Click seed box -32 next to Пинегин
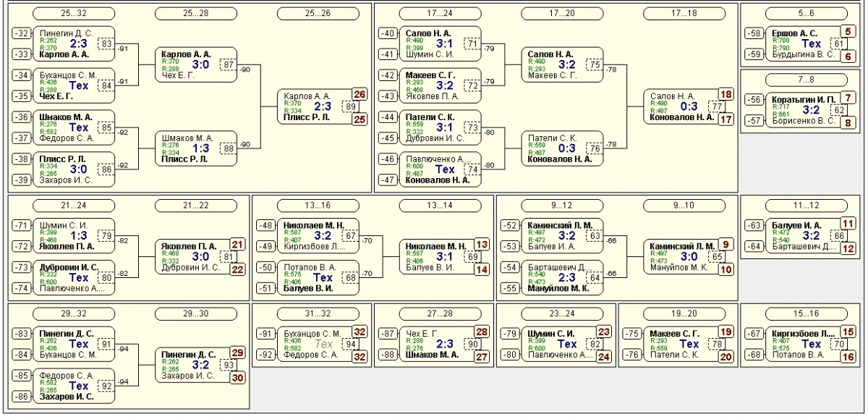This screenshot has height=417, width=868. pos(23,33)
